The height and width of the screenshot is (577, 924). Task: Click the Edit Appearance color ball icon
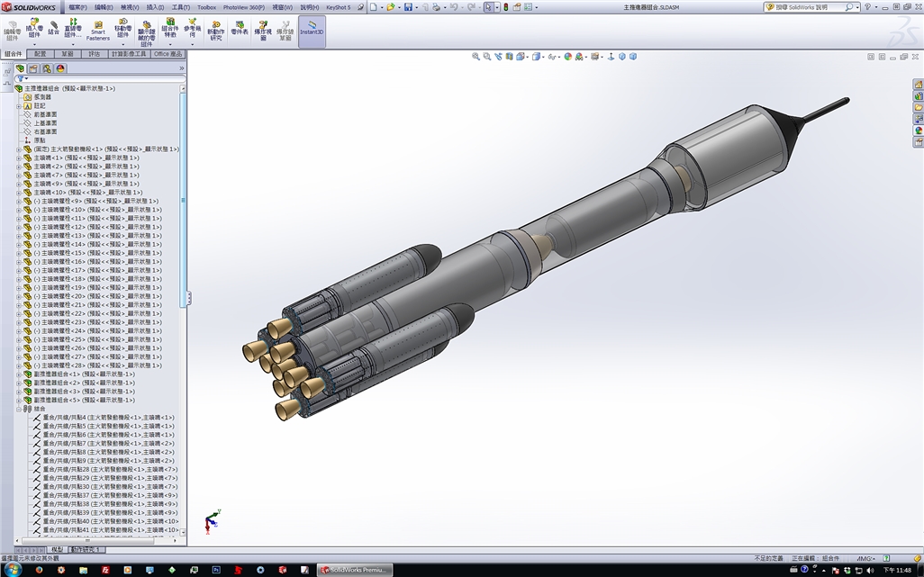click(567, 57)
